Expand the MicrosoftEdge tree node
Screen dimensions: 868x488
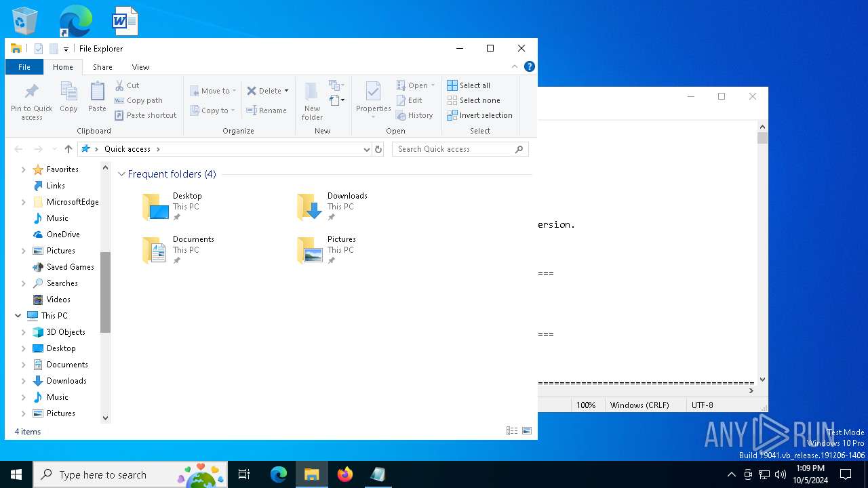24,202
